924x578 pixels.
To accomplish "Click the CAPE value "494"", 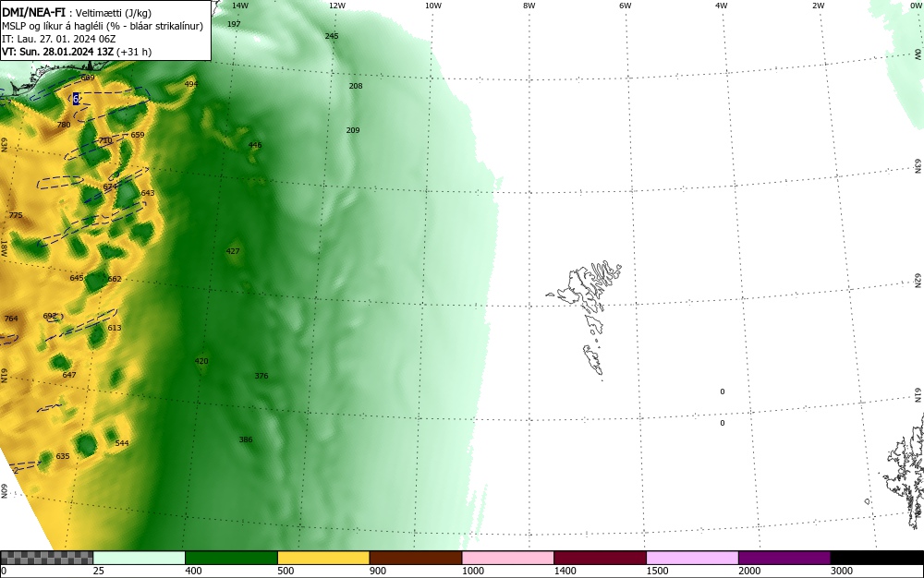I will coord(191,84).
